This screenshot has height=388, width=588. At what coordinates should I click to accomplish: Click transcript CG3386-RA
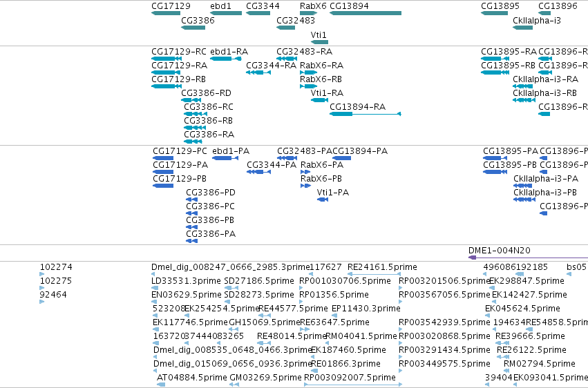(193, 142)
